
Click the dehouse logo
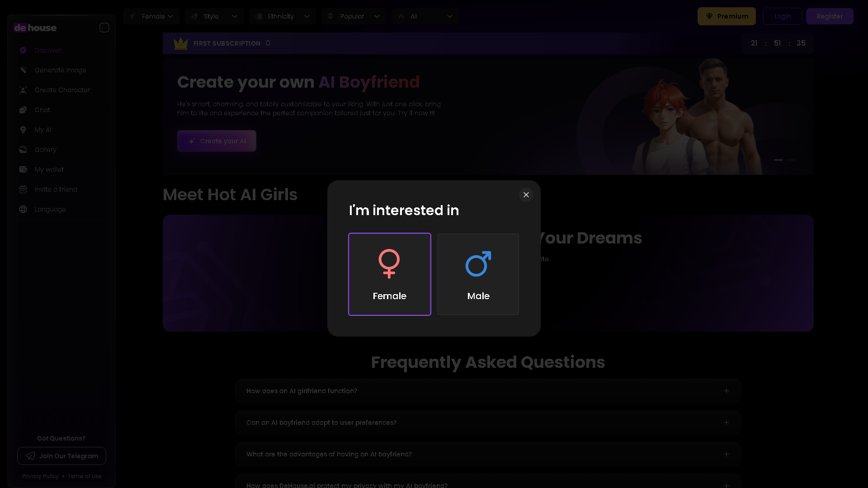click(x=35, y=28)
